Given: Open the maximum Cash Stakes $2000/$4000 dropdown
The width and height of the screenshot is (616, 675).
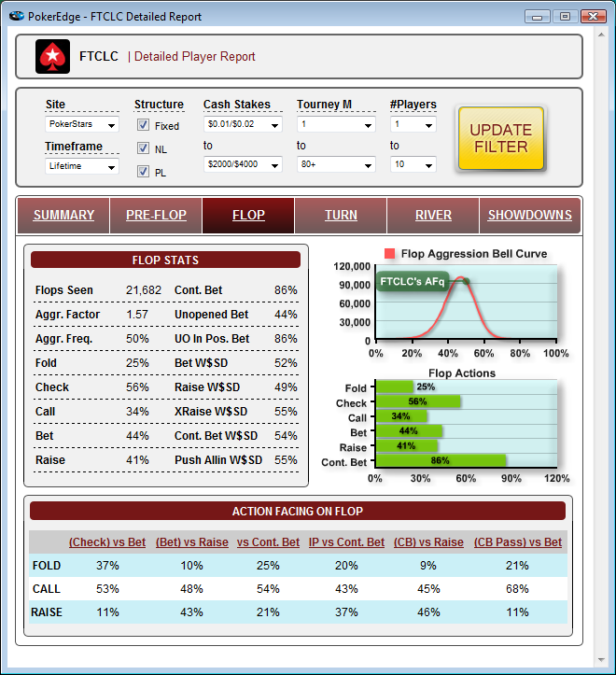Looking at the screenshot, I should pos(243,164).
